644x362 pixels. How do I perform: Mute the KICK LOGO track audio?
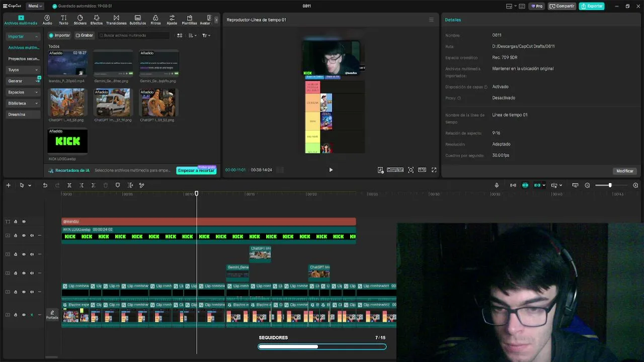click(32, 235)
